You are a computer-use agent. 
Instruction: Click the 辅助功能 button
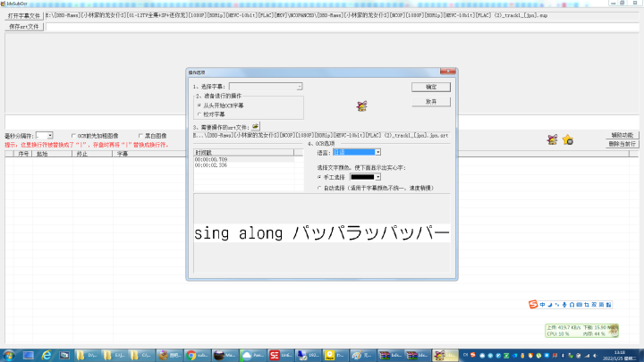coord(622,135)
